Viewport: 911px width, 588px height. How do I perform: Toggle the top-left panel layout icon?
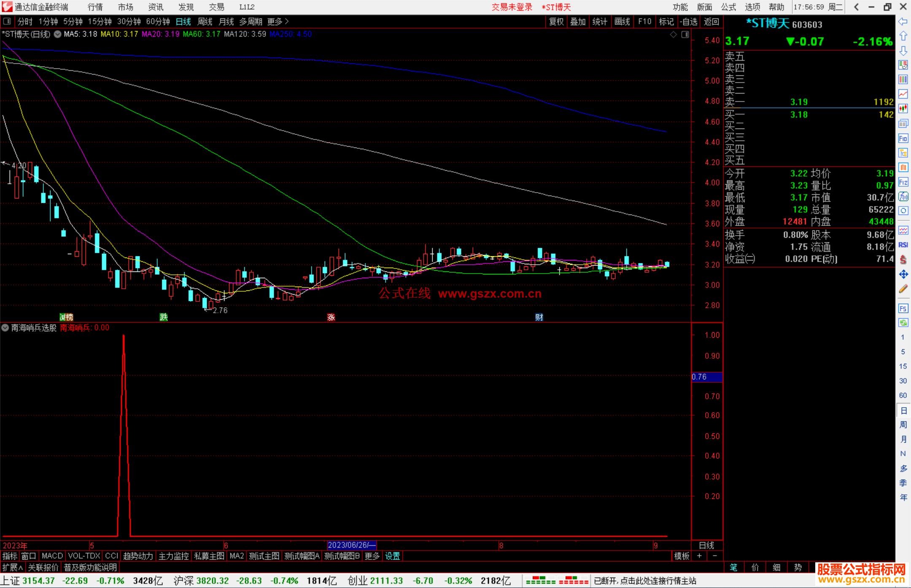[x=7, y=21]
